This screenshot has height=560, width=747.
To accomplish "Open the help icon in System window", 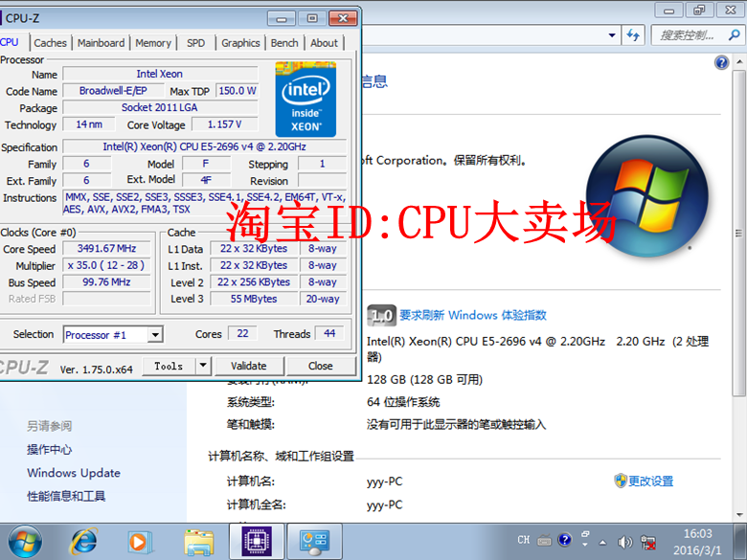I will point(722,62).
